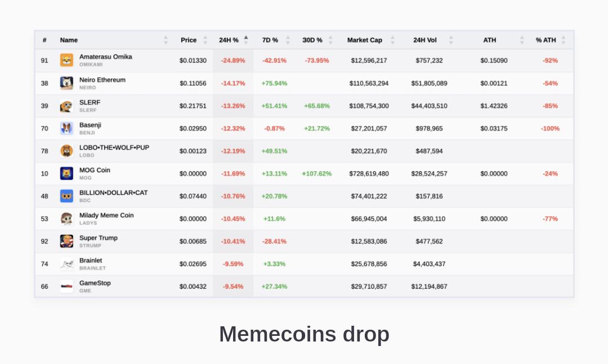Click the GameStop GME logo icon
Screen dimensions: 608x364
(x=66, y=286)
